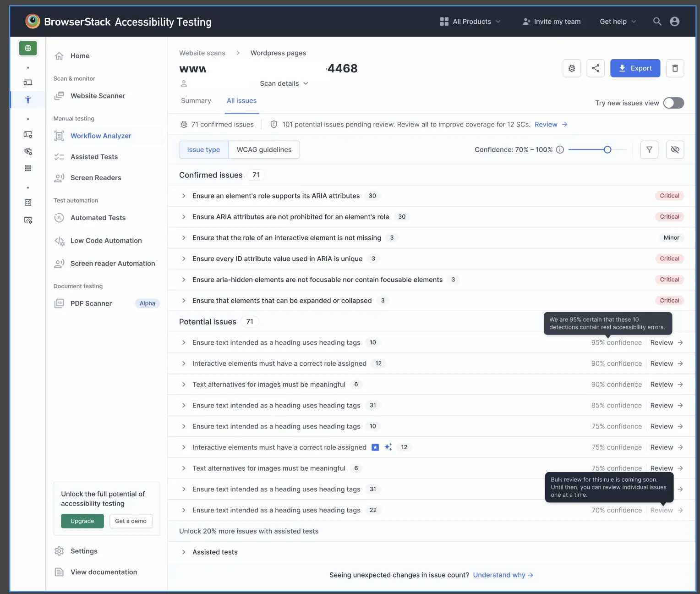Open Assisted Tests in sidebar
This screenshot has height=594, width=700.
point(94,157)
